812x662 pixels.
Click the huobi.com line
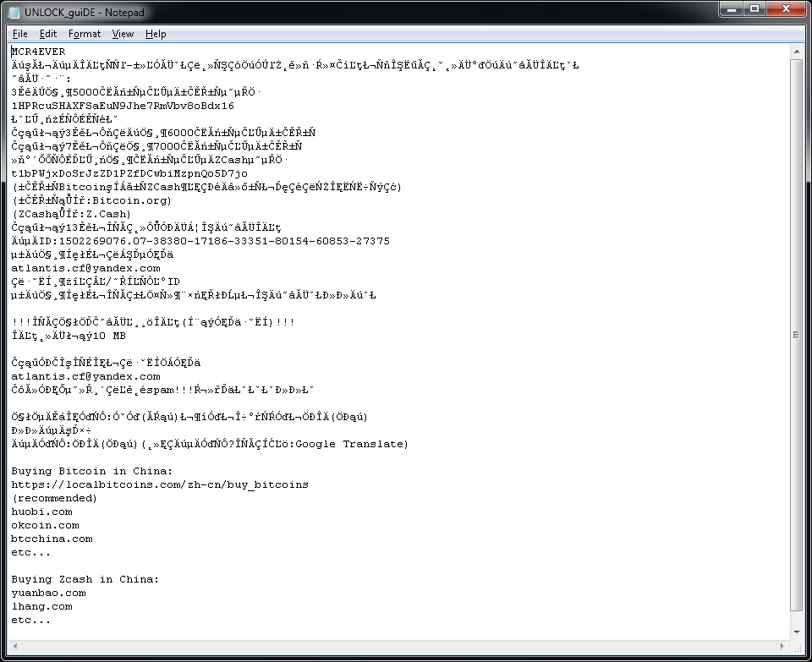pyautogui.click(x=42, y=512)
